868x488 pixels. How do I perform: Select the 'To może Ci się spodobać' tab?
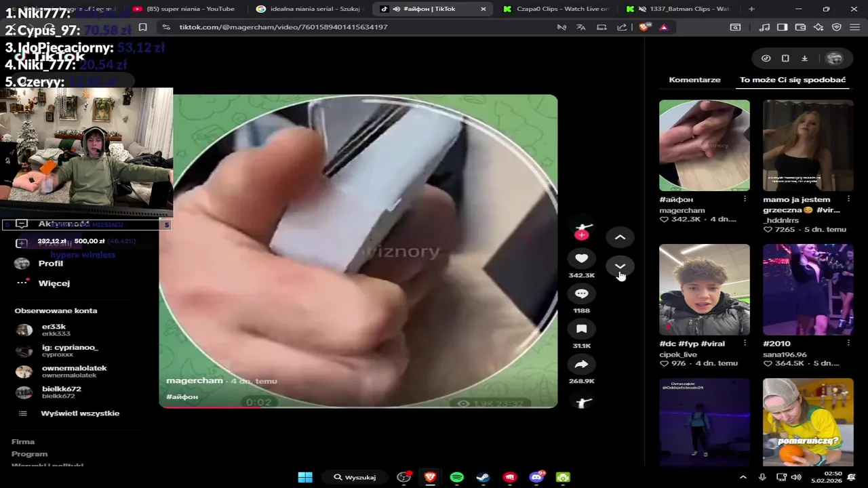[793, 79]
